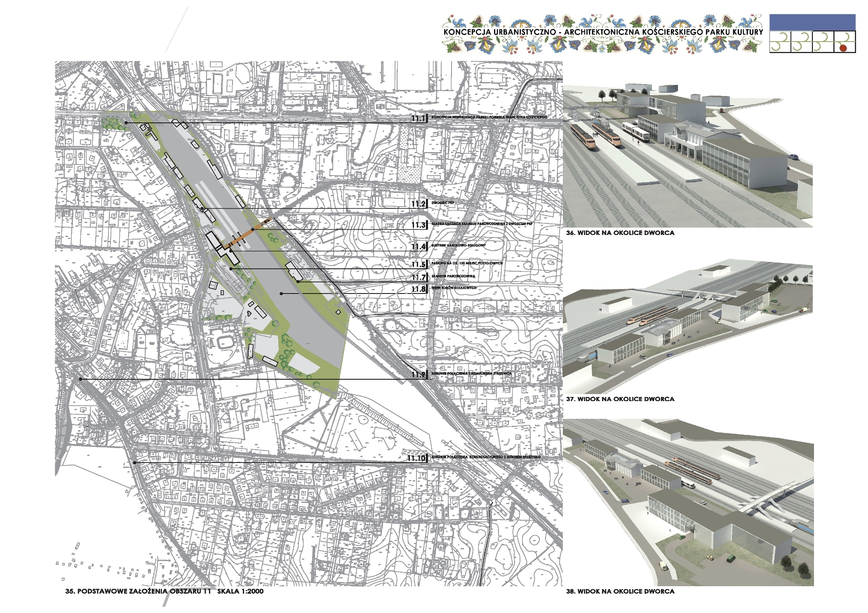Click the 11.5 parking legend number
This screenshot has height=613, width=868.
pos(418,265)
